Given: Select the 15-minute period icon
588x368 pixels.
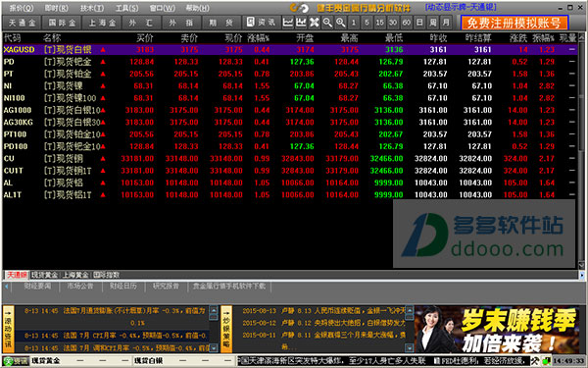Looking at the screenshot, I should [380, 23].
